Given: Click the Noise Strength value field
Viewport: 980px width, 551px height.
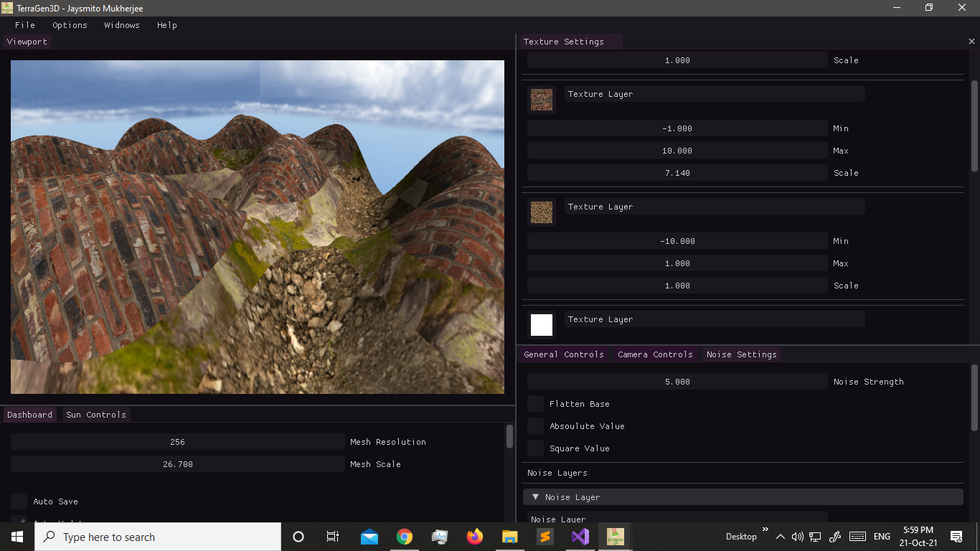Looking at the screenshot, I should pyautogui.click(x=677, y=382).
